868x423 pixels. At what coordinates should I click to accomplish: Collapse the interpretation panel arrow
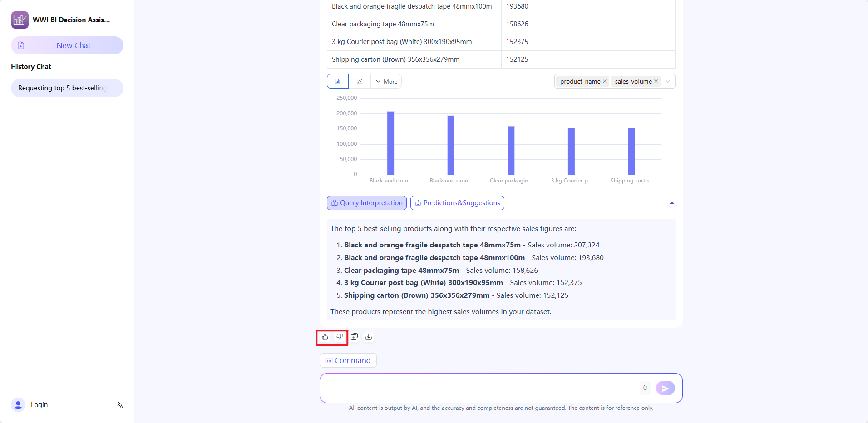coord(672,203)
